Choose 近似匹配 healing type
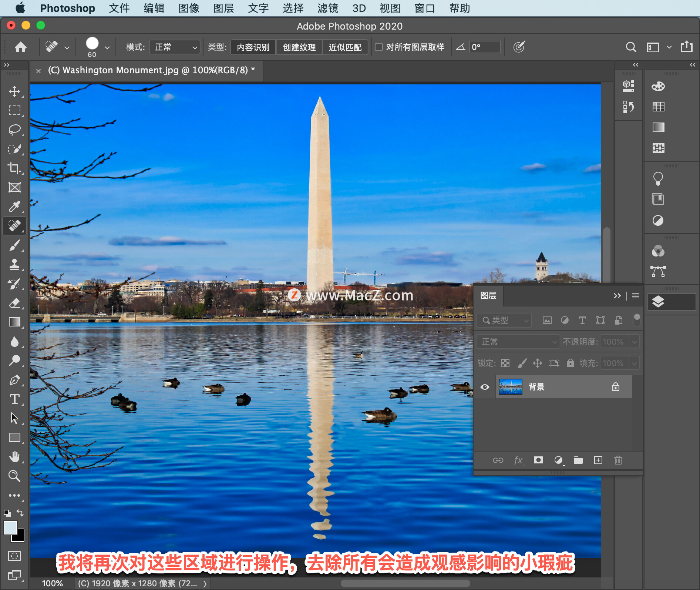This screenshot has height=590, width=700. [345, 47]
